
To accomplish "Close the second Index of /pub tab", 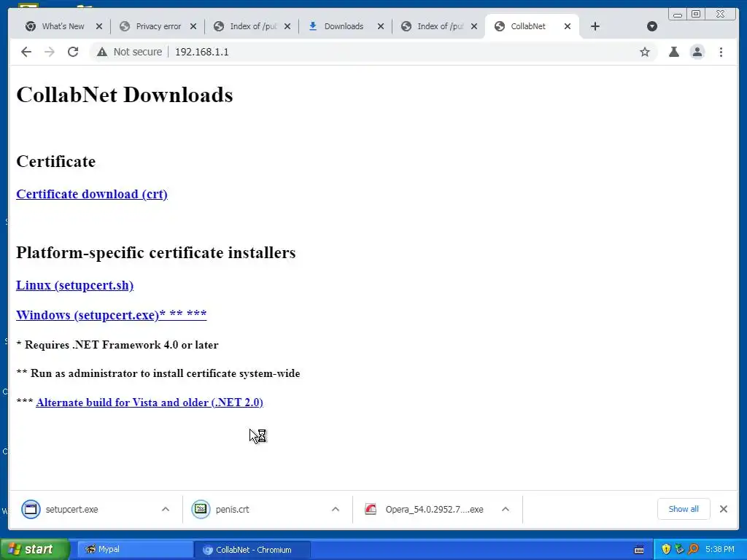I will click(x=474, y=26).
